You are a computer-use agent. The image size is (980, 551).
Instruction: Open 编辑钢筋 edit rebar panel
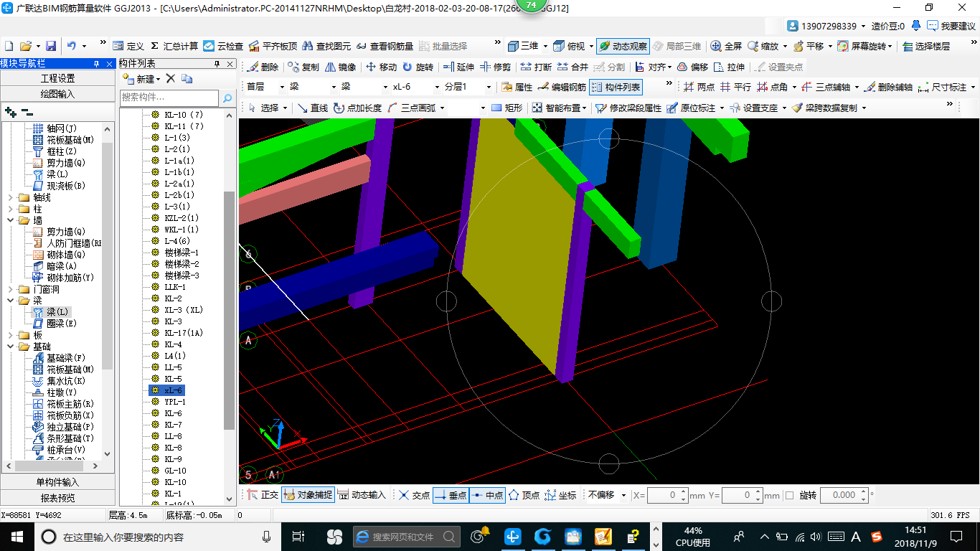coord(562,87)
